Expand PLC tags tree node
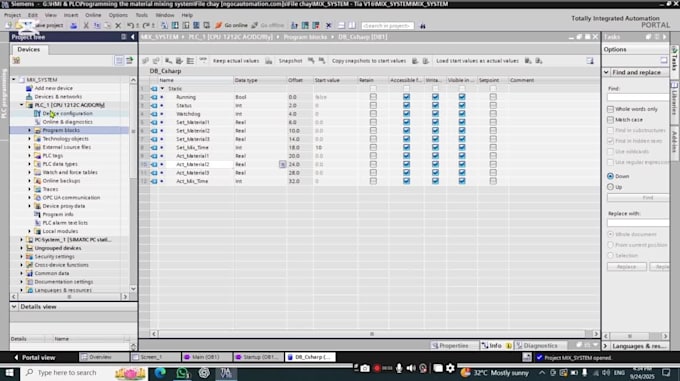 (29, 156)
